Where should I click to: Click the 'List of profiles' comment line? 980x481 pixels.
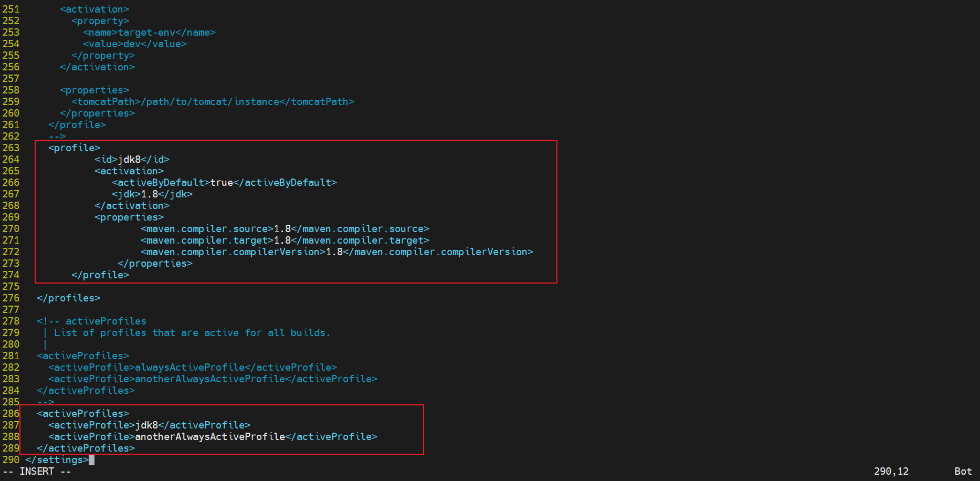192,332
